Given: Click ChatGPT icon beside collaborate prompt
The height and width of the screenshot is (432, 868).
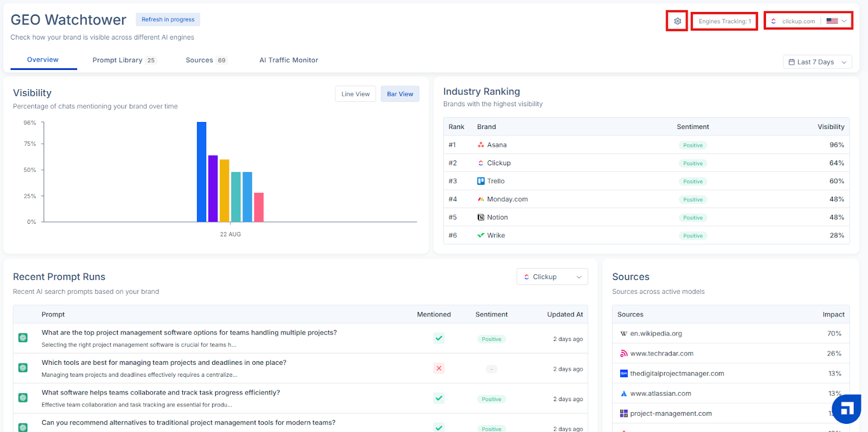Looking at the screenshot, I should pos(23,398).
